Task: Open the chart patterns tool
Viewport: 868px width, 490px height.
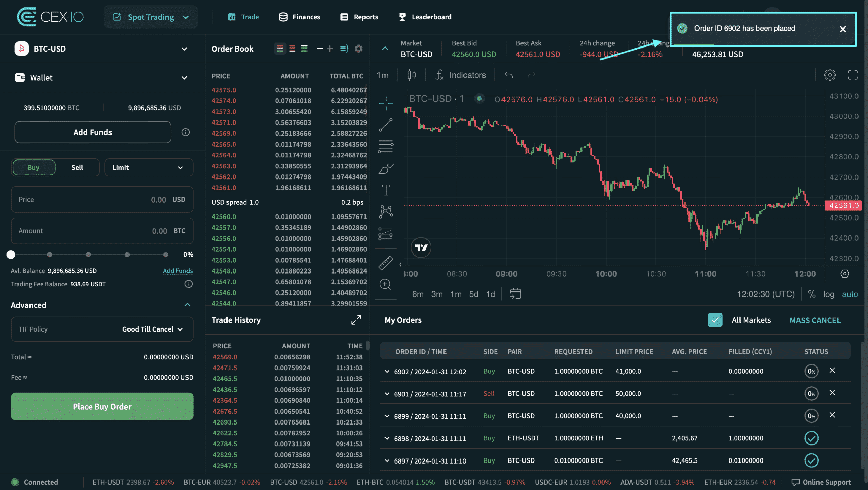Action: (386, 212)
